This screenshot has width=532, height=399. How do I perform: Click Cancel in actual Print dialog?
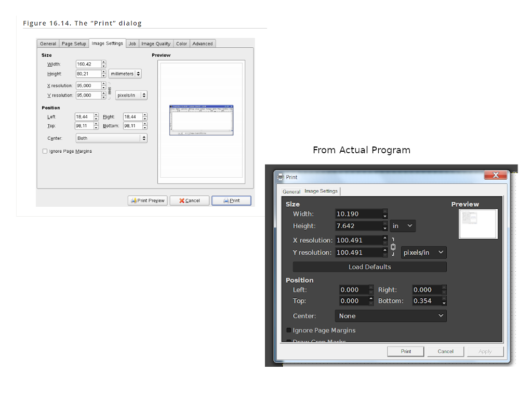coord(445,352)
